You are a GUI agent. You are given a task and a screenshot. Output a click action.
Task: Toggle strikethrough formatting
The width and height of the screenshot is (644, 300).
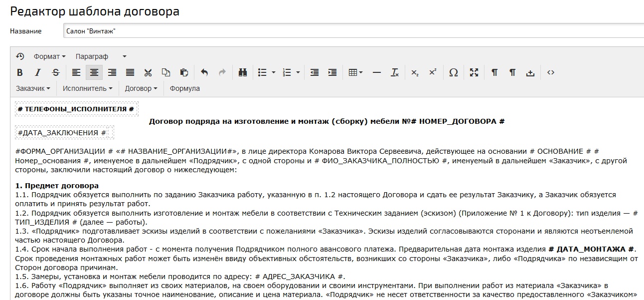[56, 73]
